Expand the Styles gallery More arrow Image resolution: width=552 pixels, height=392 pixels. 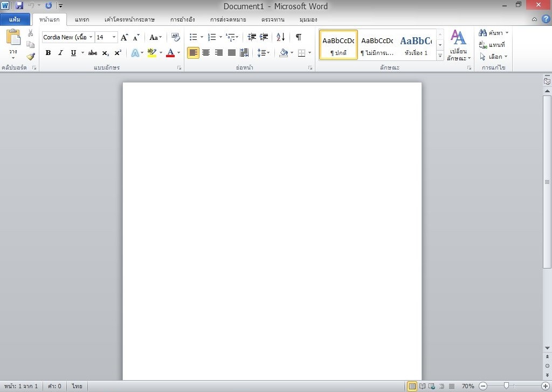coord(440,56)
